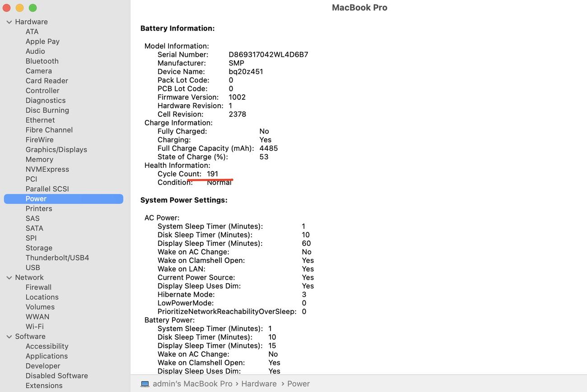Image resolution: width=587 pixels, height=392 pixels.
Task: Select SAS in the sidebar
Action: point(33,218)
